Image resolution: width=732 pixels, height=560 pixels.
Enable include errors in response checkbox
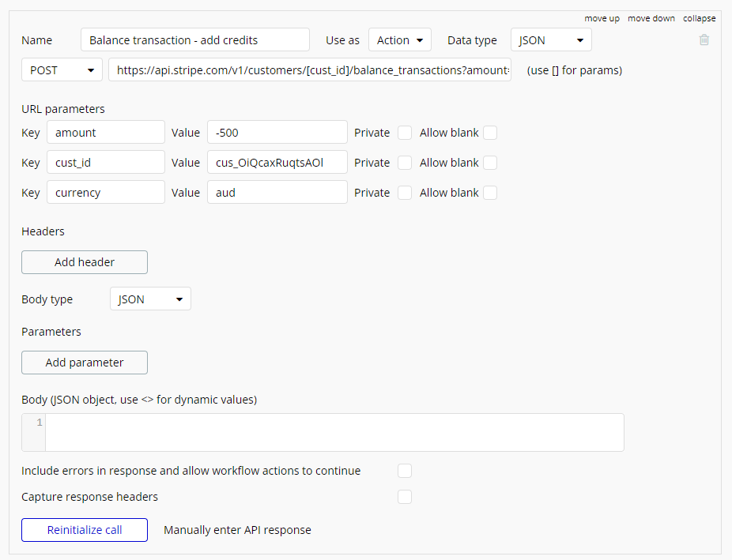[405, 471]
